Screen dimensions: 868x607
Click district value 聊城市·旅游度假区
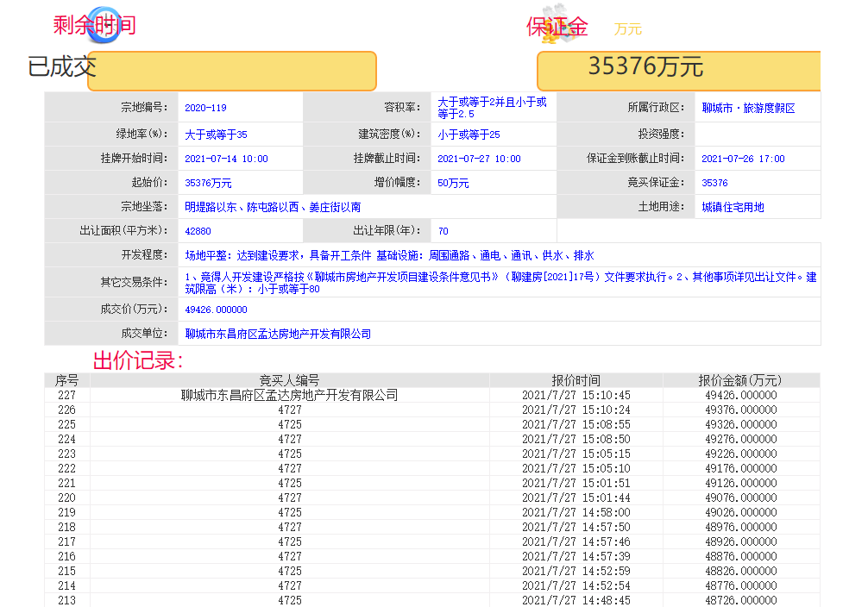748,108
